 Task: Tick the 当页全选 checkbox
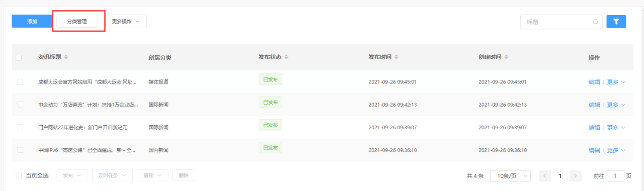pos(19,175)
